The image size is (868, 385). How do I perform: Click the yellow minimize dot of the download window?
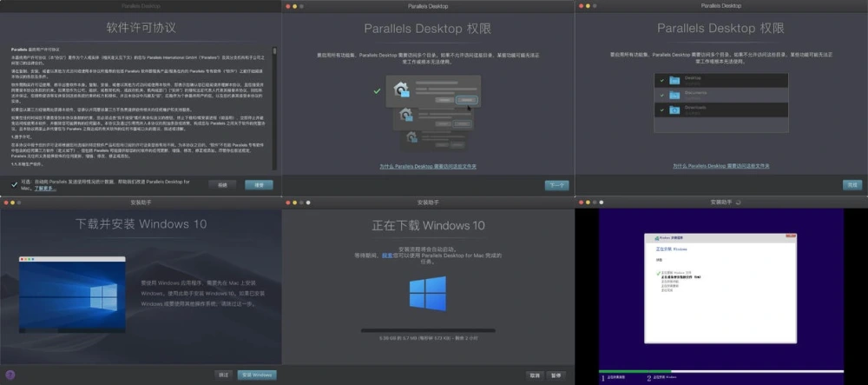pyautogui.click(x=295, y=202)
